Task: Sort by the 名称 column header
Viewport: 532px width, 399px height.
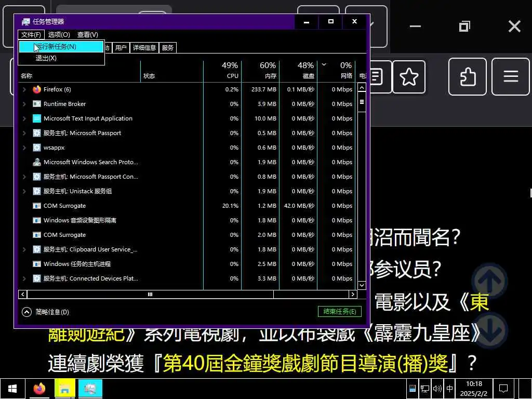Action: pyautogui.click(x=79, y=71)
